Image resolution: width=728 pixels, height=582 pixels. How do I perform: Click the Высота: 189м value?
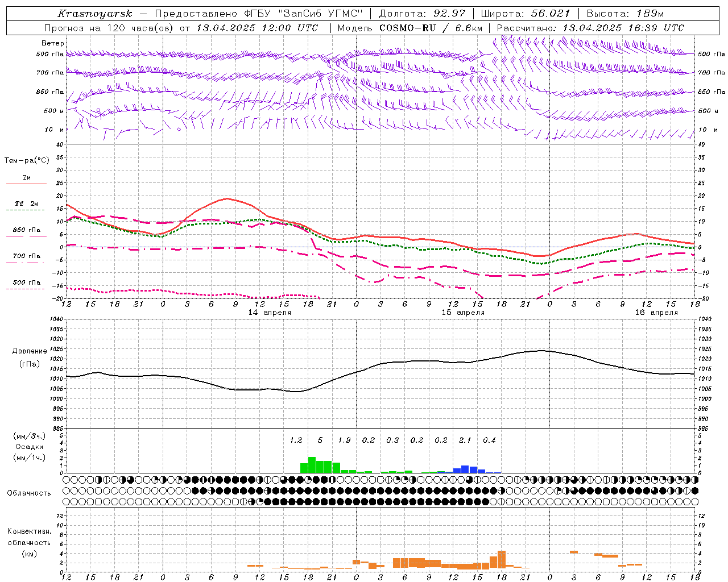point(625,14)
